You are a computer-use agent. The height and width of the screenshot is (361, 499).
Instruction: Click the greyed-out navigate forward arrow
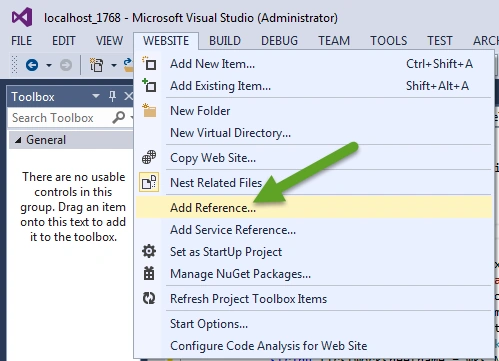(x=66, y=65)
